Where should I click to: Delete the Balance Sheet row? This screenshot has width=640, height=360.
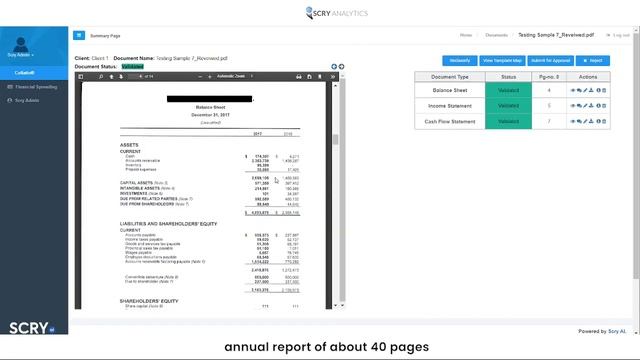[604, 90]
